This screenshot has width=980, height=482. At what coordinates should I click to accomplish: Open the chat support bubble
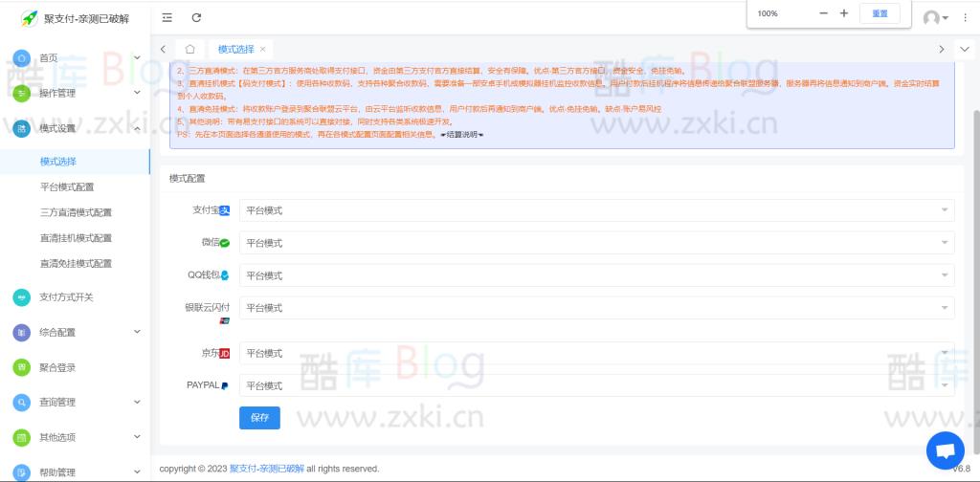945,450
